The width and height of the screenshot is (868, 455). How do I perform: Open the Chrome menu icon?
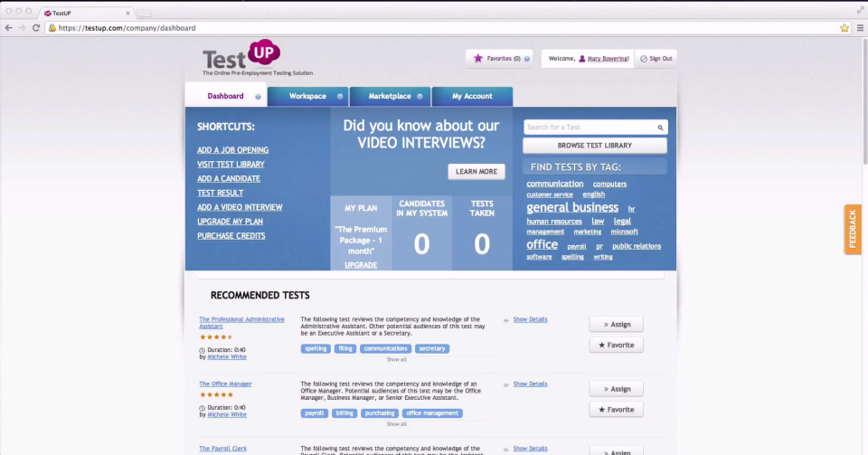[x=860, y=28]
